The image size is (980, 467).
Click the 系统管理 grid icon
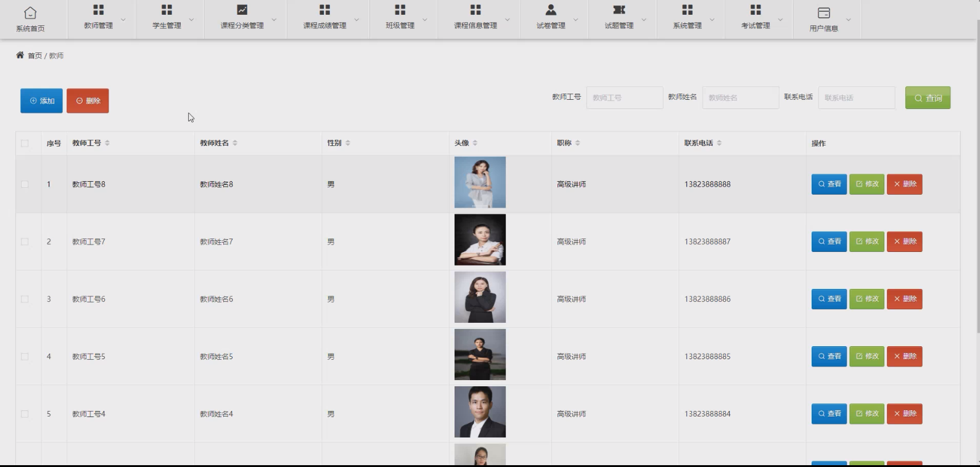pos(688,10)
